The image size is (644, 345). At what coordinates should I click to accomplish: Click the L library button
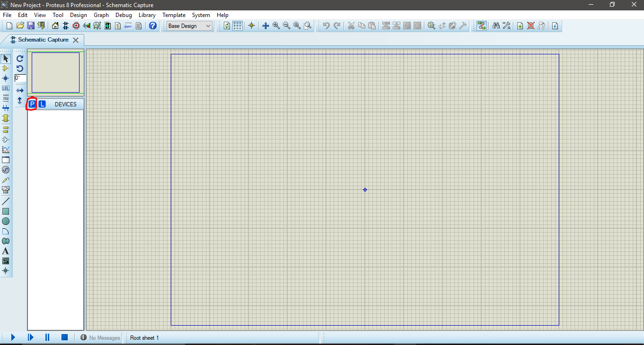(42, 103)
